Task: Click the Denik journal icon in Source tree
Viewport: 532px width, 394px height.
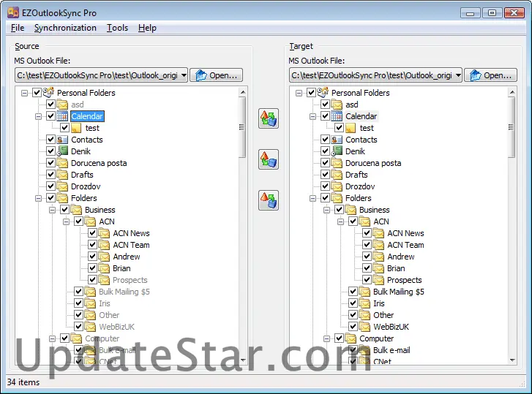Action: tap(62, 151)
